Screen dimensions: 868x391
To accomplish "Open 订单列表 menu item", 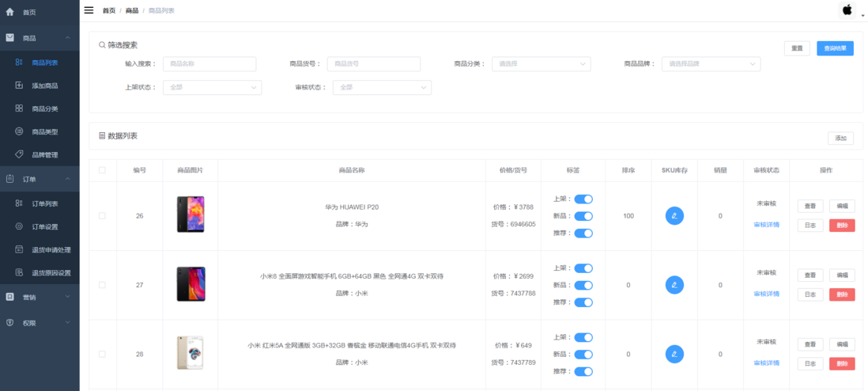I will [40, 203].
